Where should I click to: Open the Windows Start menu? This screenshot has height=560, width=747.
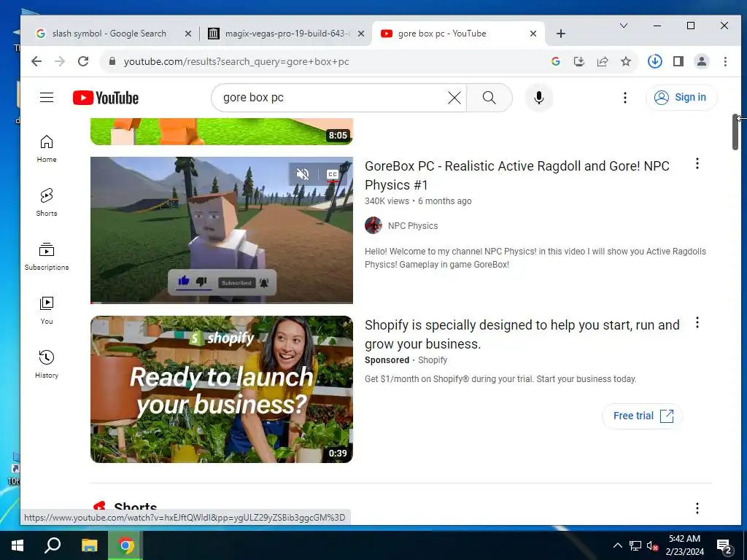coord(18,545)
